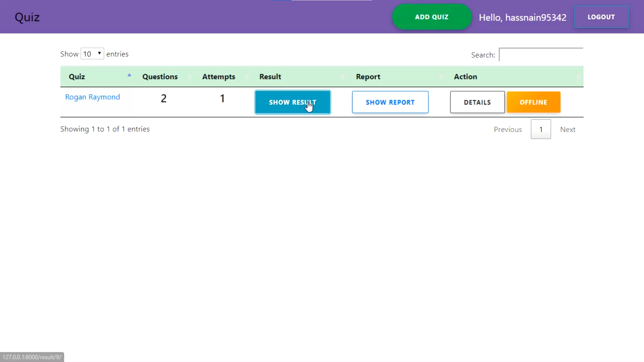Click the Hello, hassnain95342 username text

tap(522, 17)
